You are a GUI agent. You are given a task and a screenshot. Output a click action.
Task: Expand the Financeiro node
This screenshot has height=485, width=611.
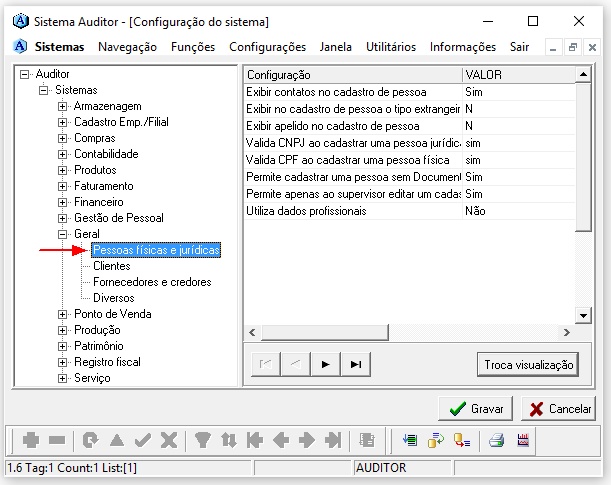click(x=62, y=202)
